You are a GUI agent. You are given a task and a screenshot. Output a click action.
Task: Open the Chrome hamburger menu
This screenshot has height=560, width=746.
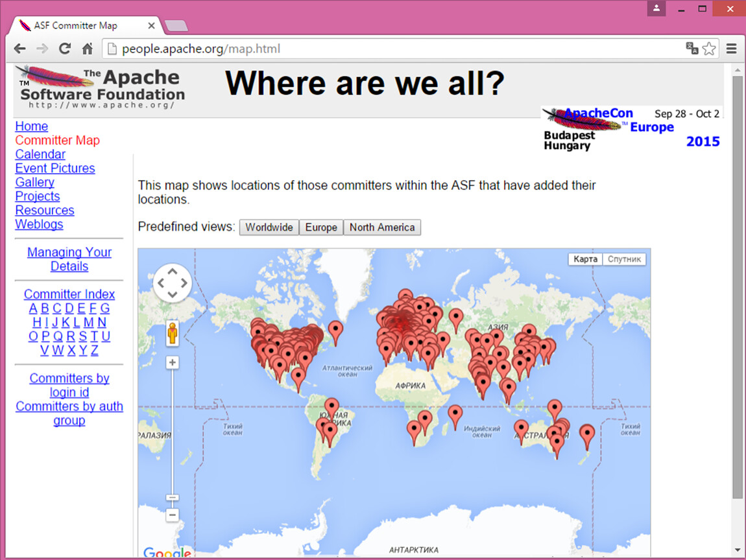coord(732,49)
